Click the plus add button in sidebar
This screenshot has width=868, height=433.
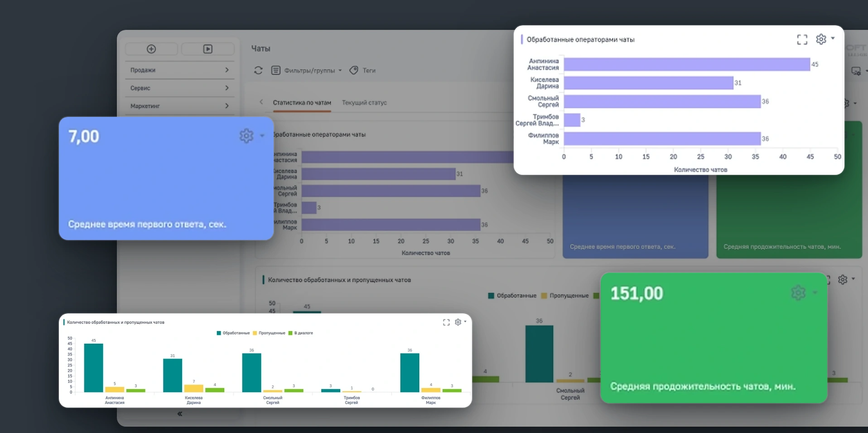pos(151,49)
